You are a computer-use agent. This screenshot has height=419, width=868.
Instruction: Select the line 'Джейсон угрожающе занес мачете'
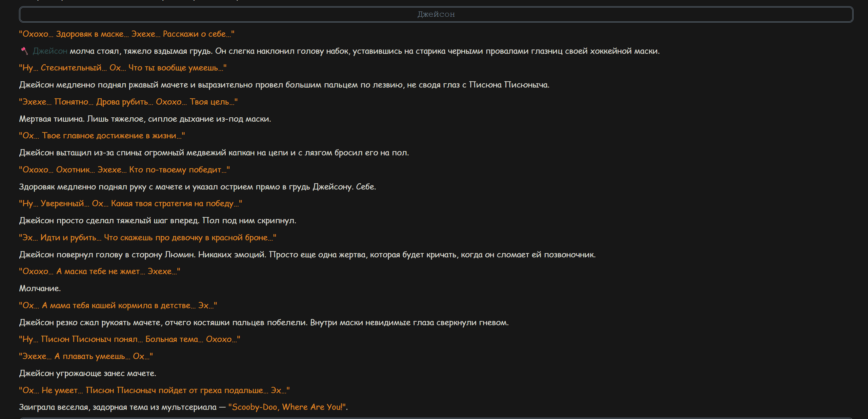(88, 373)
